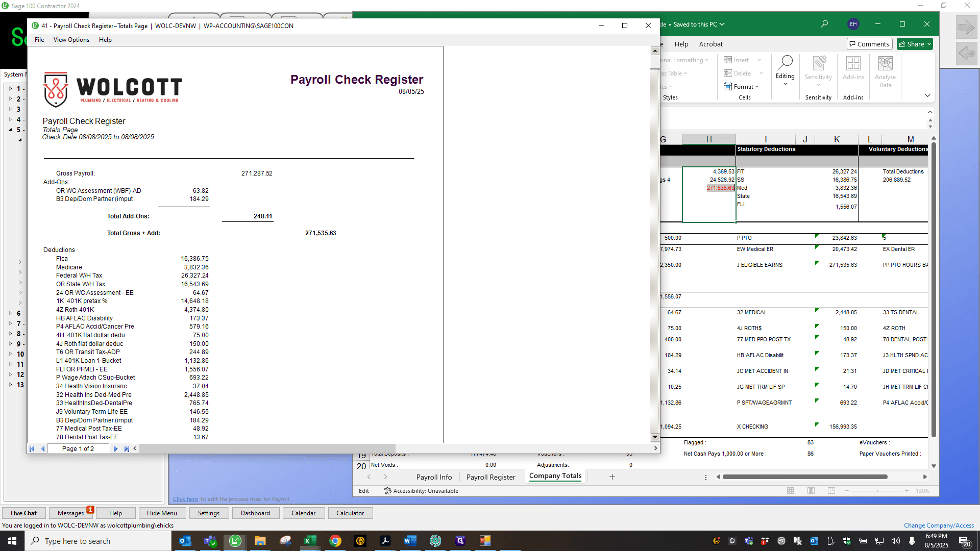Open Sage Settings button
980x551 pixels.
(x=209, y=513)
